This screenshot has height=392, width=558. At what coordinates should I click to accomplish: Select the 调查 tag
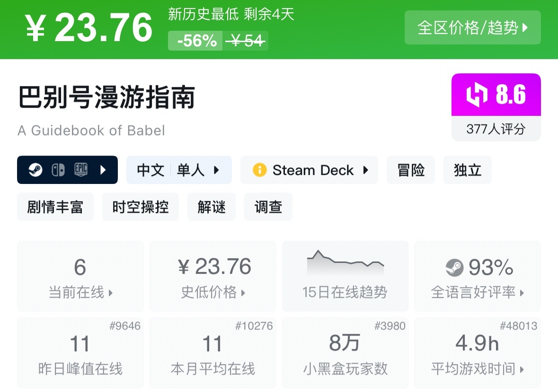268,207
